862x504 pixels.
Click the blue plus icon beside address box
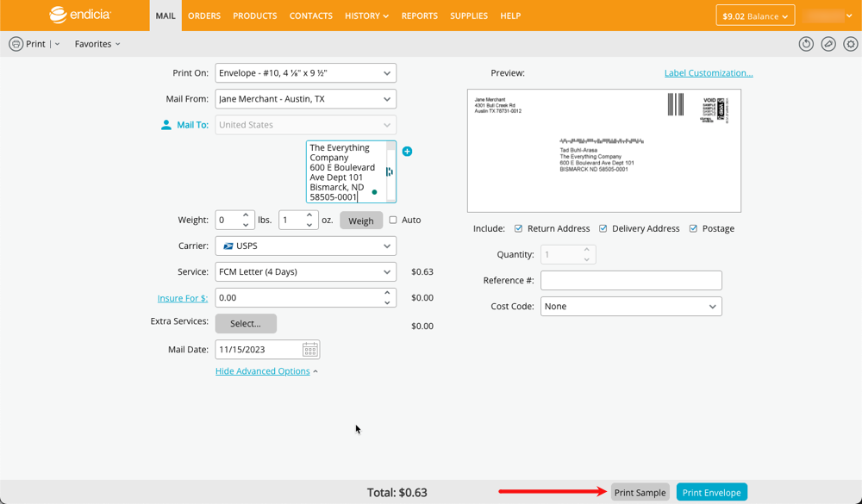pos(408,151)
